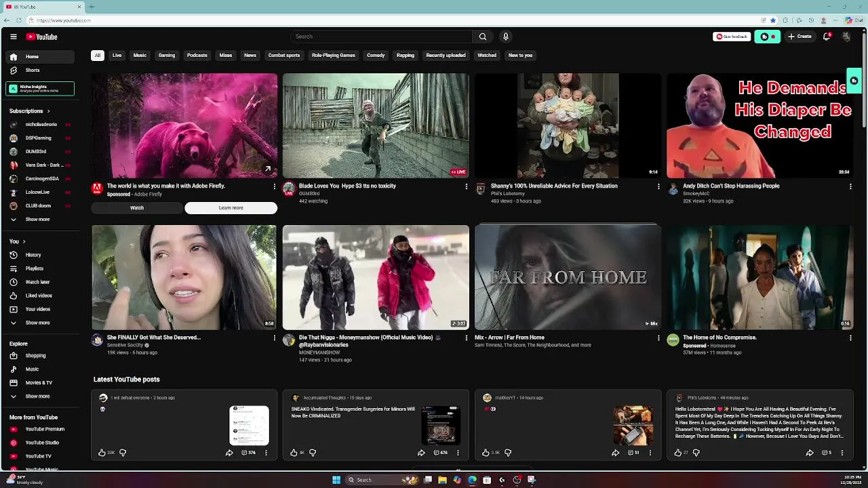Click the YouTube search input field

[382, 37]
